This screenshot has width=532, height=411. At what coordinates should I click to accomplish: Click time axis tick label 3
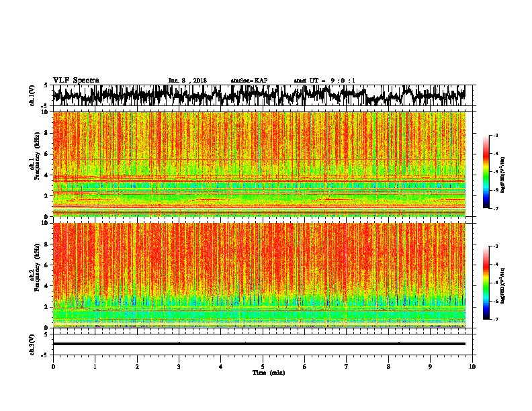pos(179,367)
